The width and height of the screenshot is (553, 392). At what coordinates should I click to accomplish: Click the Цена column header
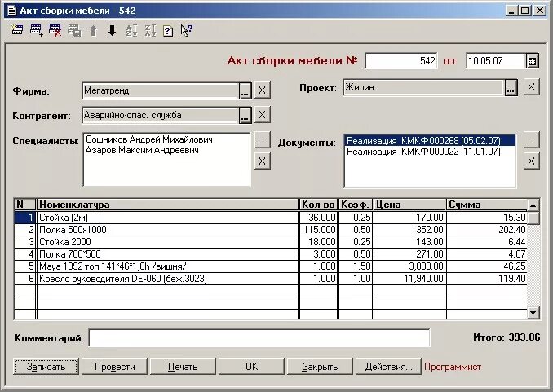[x=409, y=205]
